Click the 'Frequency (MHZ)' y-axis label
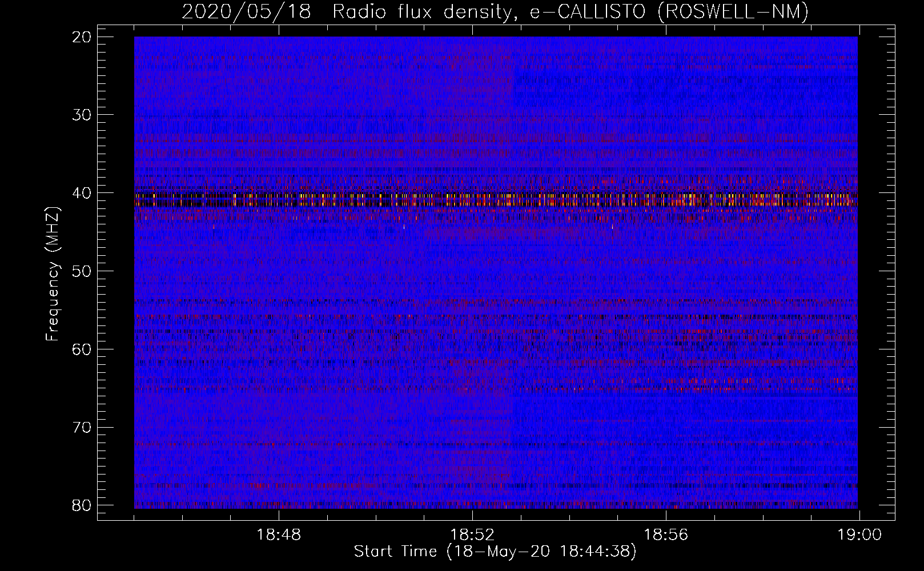This screenshot has height=571, width=924. coord(53,274)
